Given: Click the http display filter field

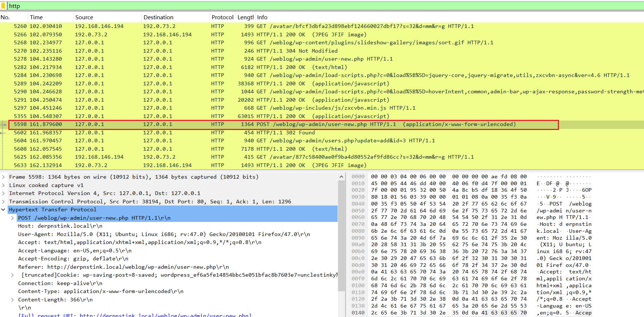Looking at the screenshot, I should click(x=325, y=6).
